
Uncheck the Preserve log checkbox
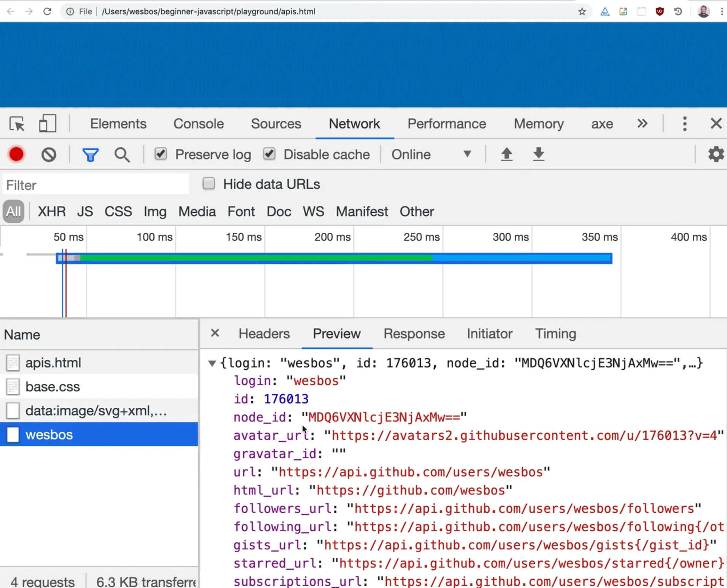coord(161,154)
